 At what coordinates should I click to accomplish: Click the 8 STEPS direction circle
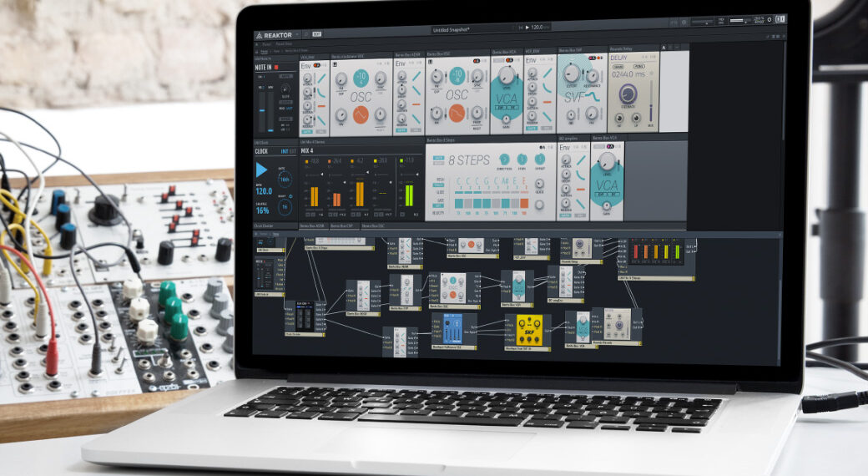tap(504, 160)
